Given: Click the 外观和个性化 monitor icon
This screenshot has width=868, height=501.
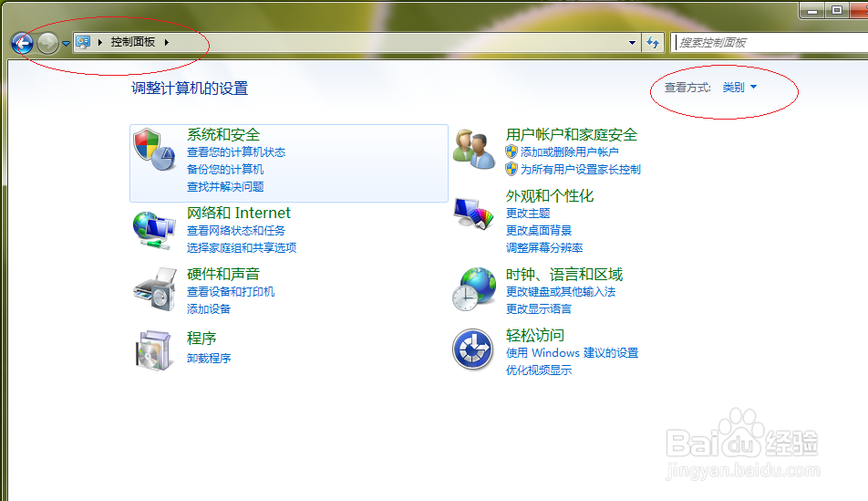Looking at the screenshot, I should (x=474, y=214).
